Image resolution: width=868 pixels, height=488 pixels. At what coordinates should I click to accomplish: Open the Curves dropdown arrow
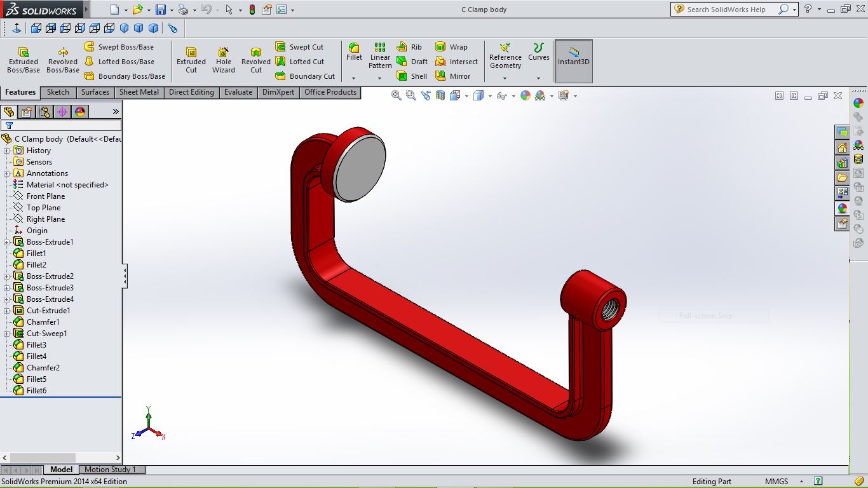pyautogui.click(x=538, y=78)
